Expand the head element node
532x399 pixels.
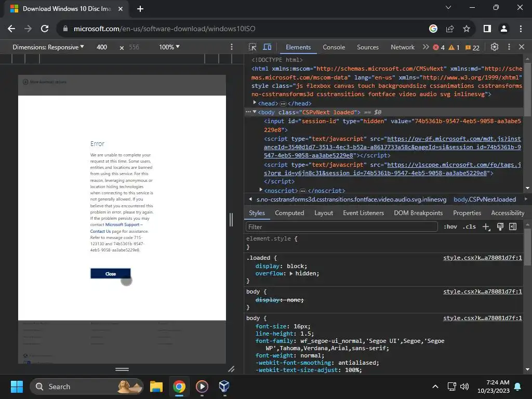(255, 103)
